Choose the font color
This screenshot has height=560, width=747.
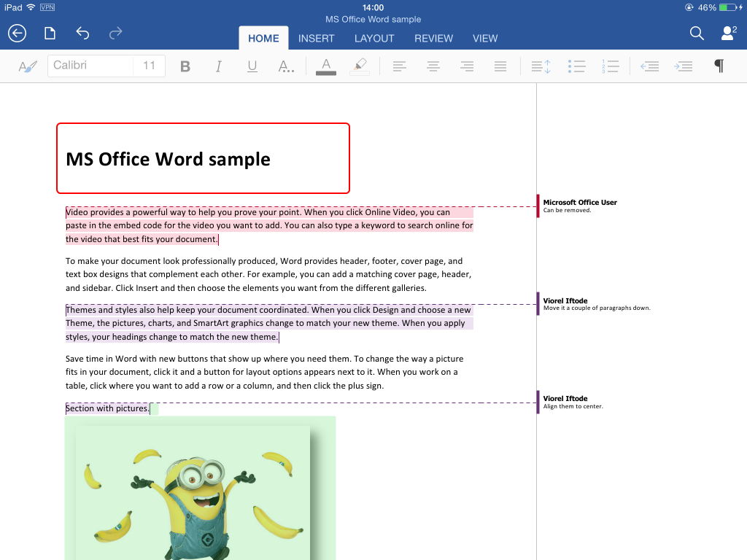326,66
